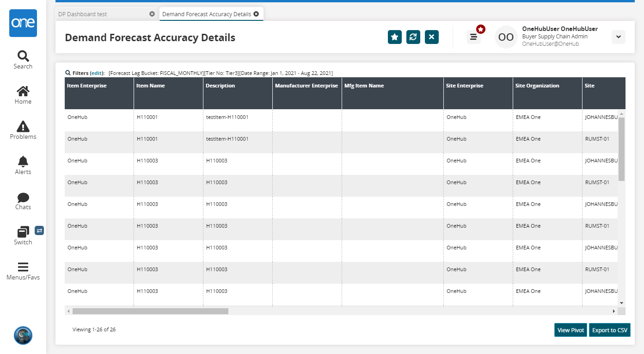Click the Export to CSV button
The height and width of the screenshot is (354, 644).
coord(609,330)
